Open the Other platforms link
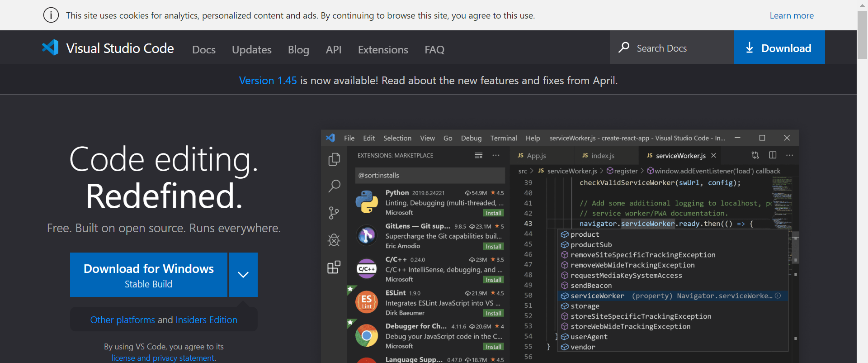The image size is (868, 363). pos(123,320)
